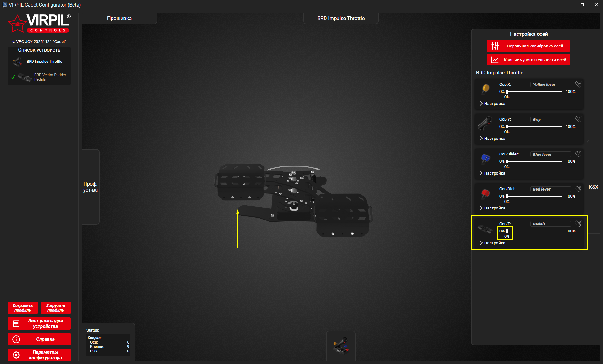This screenshot has width=603, height=364.
Task: Open the Прошивка tab
Action: pos(119,19)
